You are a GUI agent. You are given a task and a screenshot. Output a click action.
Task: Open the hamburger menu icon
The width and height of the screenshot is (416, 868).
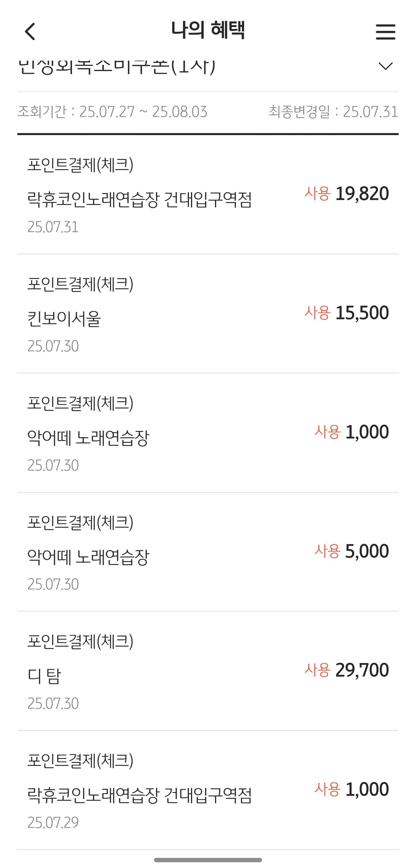(385, 32)
